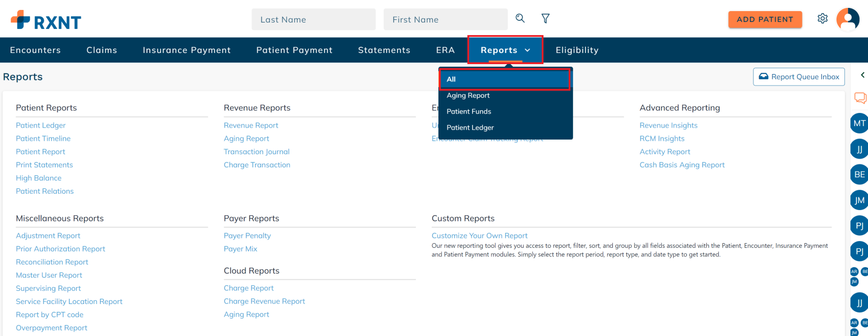
Task: Open the patient filter funnel icon
Action: pos(546,19)
